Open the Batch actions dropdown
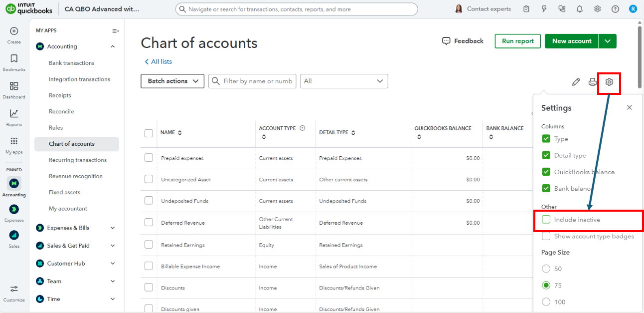 click(x=172, y=81)
